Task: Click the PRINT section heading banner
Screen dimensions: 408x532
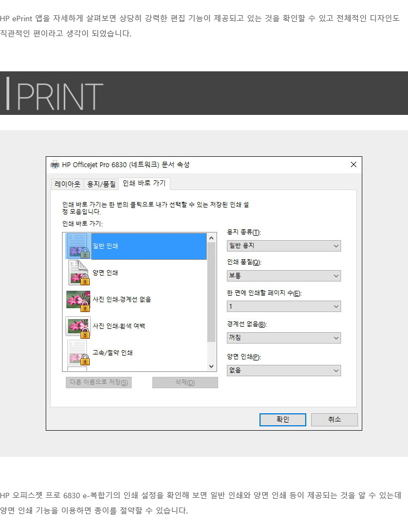Action: pos(204,93)
